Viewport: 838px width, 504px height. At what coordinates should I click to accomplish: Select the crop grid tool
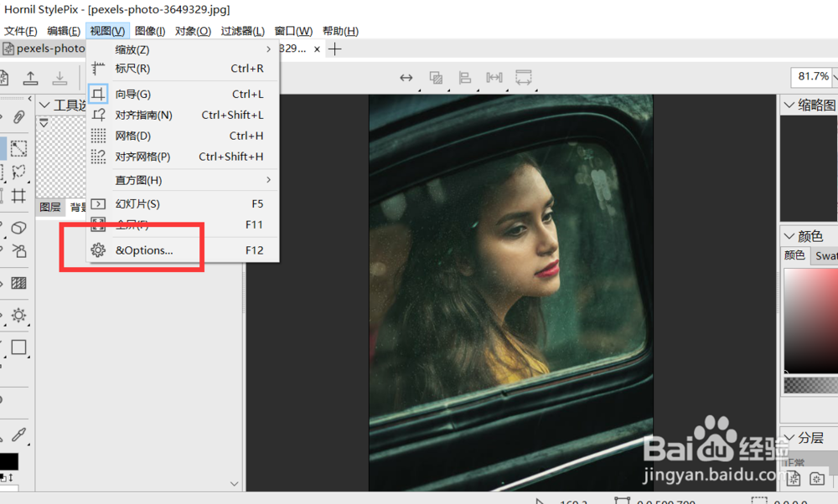[18, 195]
